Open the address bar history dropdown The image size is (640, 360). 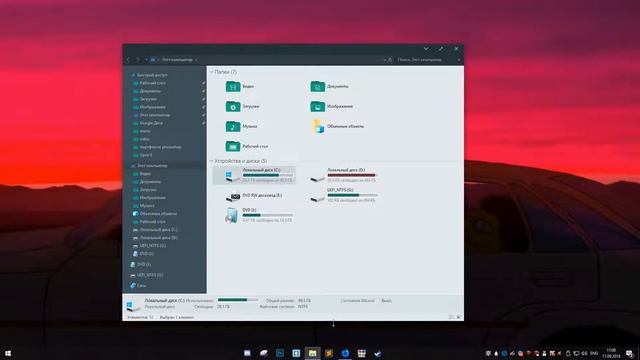click(x=384, y=60)
